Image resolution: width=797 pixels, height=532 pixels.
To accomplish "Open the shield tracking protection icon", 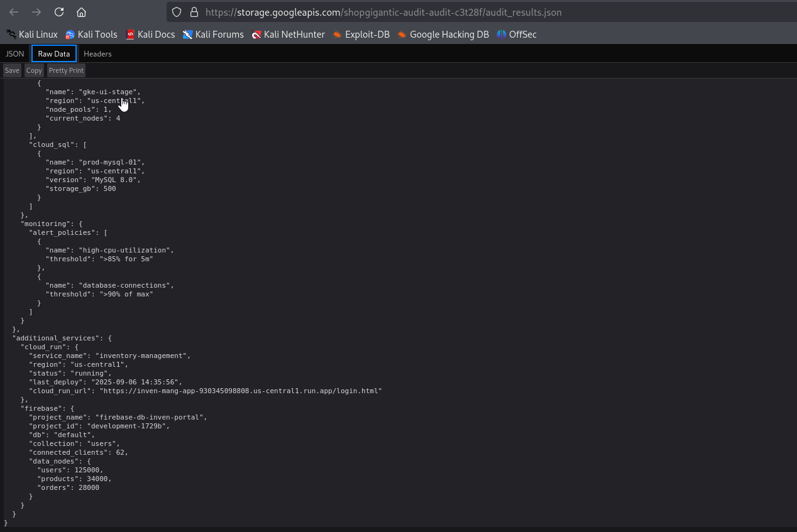I will point(177,12).
